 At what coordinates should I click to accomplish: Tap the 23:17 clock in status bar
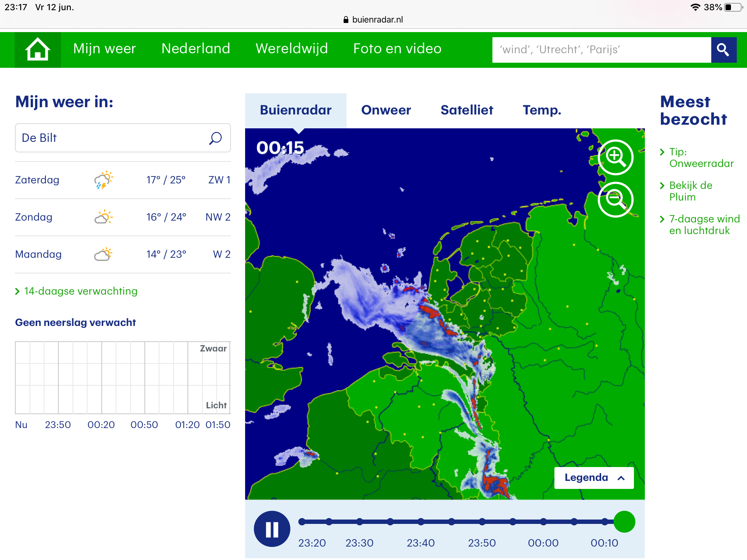click(16, 7)
